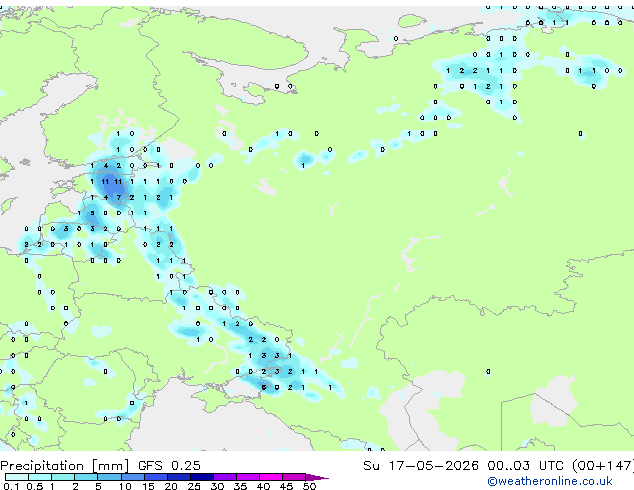Select the legend tick label '30'

(x=217, y=486)
